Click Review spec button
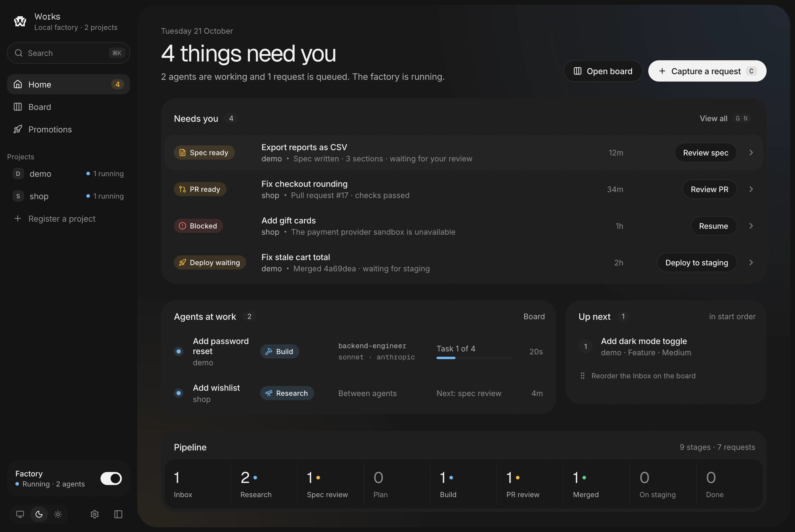The width and height of the screenshot is (795, 532). (706, 153)
